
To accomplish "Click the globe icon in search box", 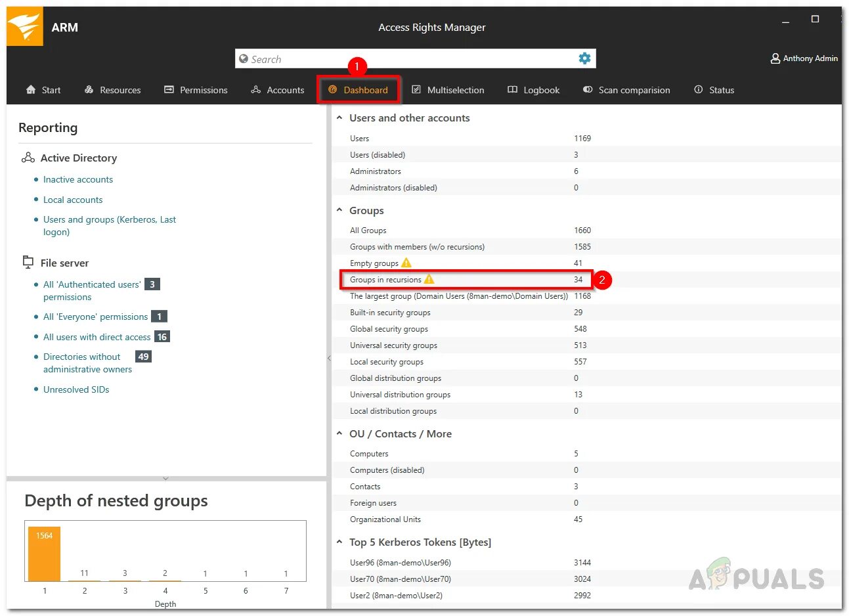I will (x=244, y=58).
